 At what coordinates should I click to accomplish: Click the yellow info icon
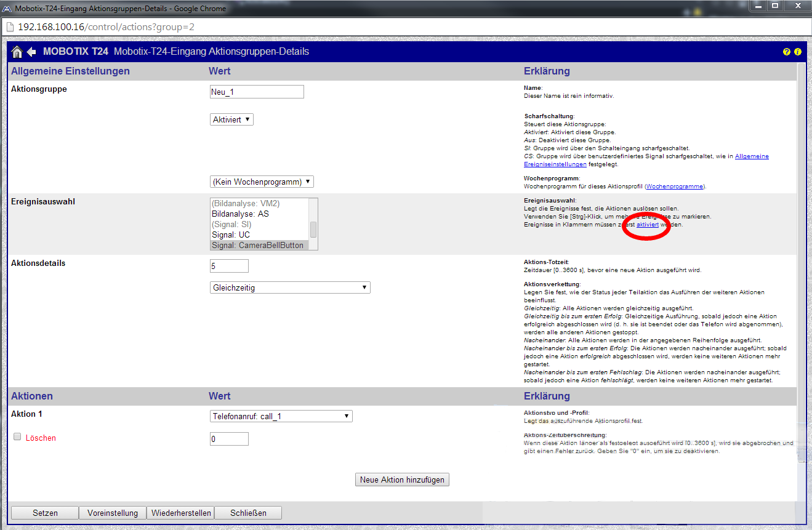pyautogui.click(x=797, y=52)
